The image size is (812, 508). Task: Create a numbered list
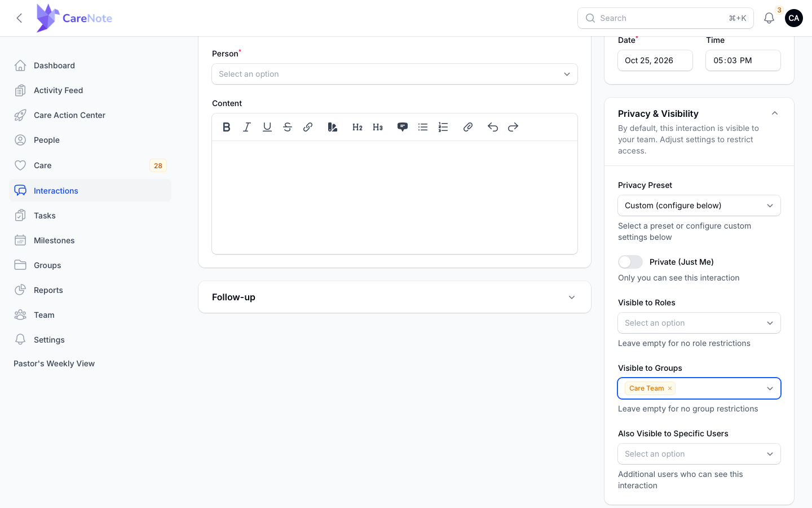click(443, 127)
